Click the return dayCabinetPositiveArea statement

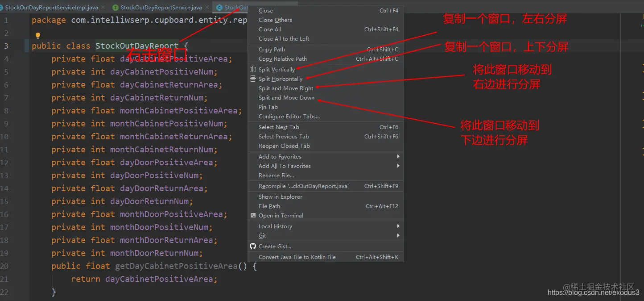[144, 279]
